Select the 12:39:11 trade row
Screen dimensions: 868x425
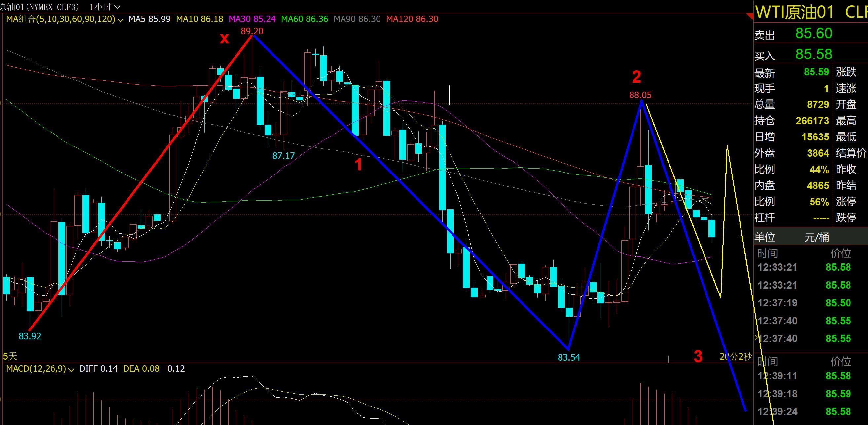click(x=811, y=376)
